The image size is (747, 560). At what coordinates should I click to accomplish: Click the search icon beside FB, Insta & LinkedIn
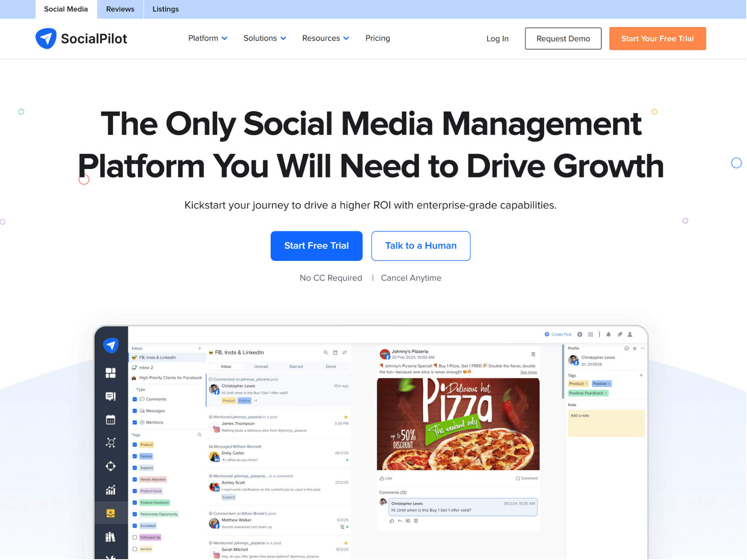click(326, 353)
